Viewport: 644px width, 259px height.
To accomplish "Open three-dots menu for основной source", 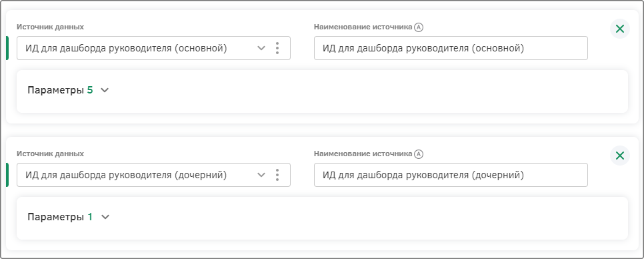I will (x=277, y=48).
